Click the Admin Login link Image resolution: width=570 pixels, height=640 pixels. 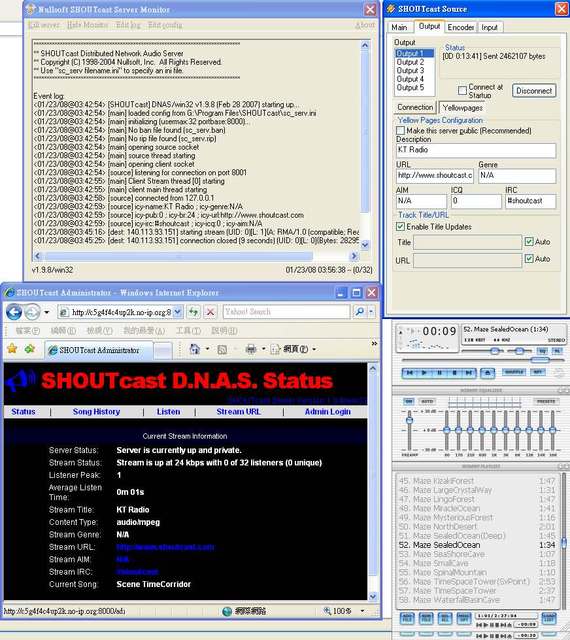(327, 411)
